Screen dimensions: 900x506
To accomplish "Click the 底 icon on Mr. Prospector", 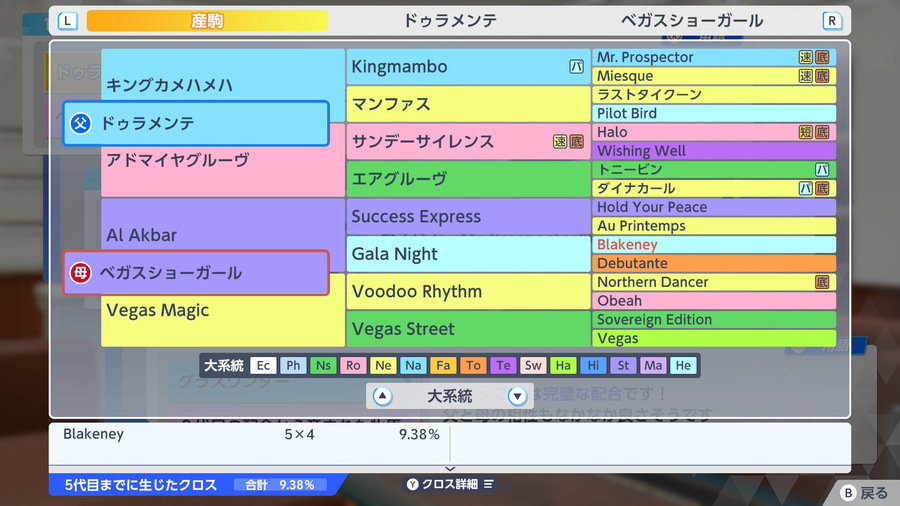I will (822, 57).
